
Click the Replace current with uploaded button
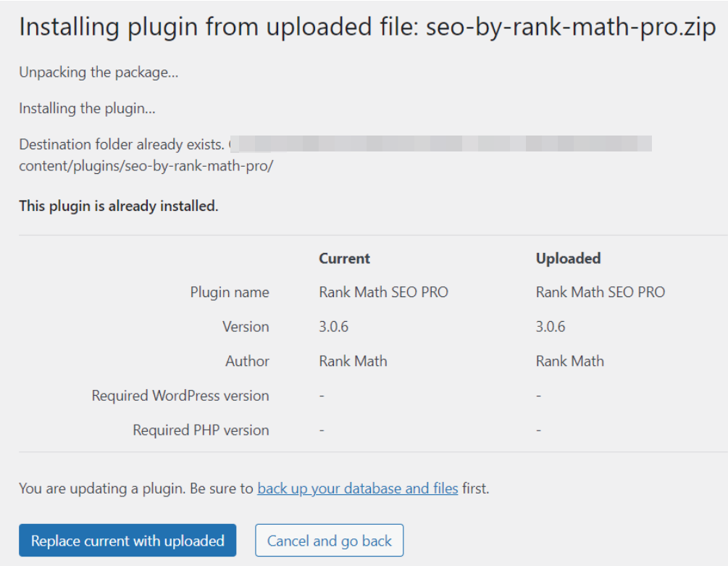tap(127, 541)
